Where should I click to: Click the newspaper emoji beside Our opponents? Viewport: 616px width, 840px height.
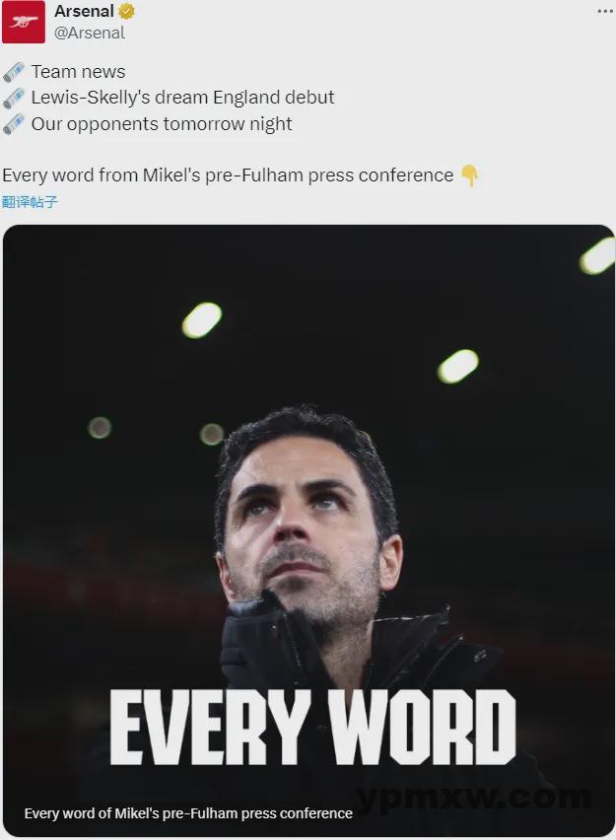coord(14,124)
